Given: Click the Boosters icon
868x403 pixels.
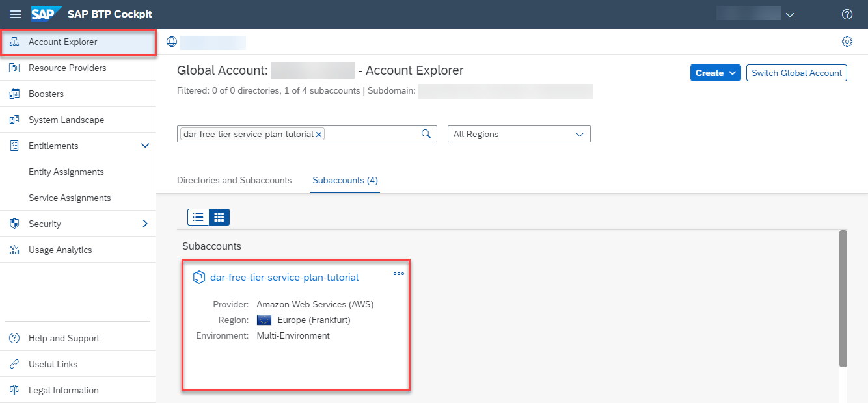Looking at the screenshot, I should pyautogui.click(x=14, y=94).
